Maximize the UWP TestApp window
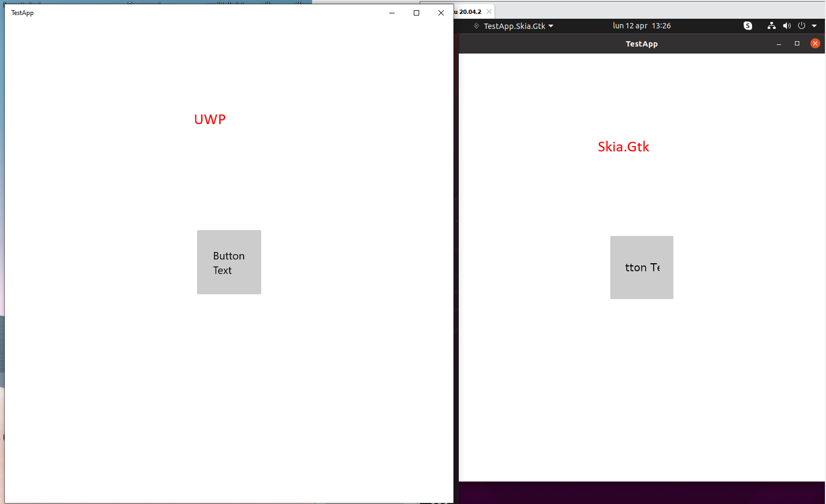Screen dimensions: 826x504 [416, 12]
